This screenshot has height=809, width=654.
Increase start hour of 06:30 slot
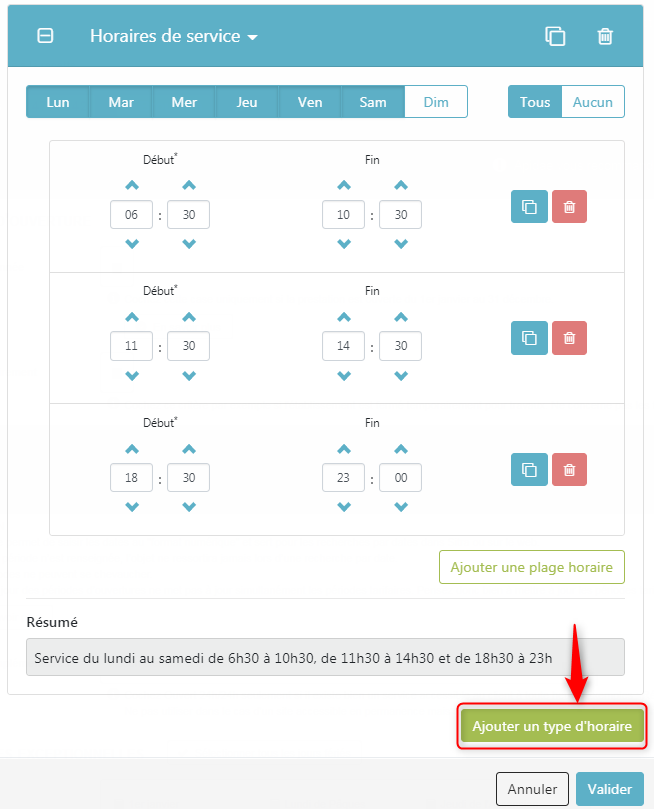pyautogui.click(x=132, y=185)
